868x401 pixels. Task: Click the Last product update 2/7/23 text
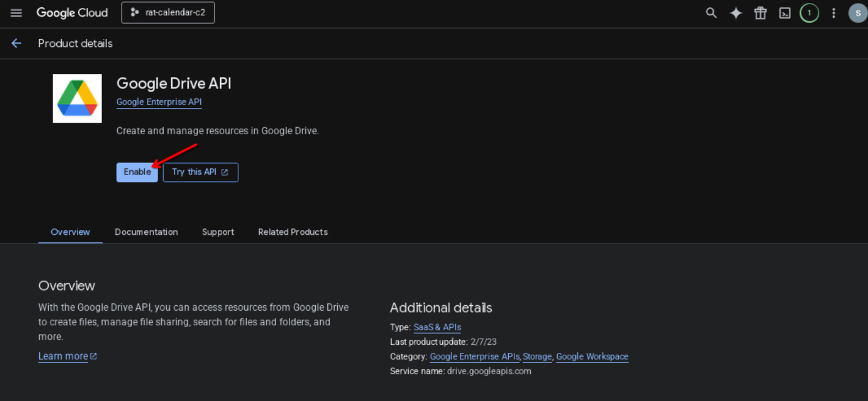point(443,342)
